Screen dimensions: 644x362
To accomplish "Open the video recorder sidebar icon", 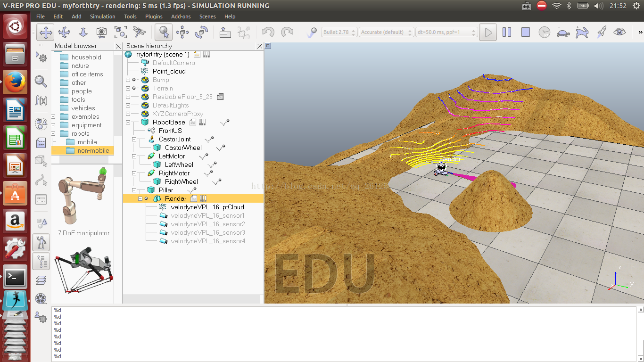I will (41, 298).
